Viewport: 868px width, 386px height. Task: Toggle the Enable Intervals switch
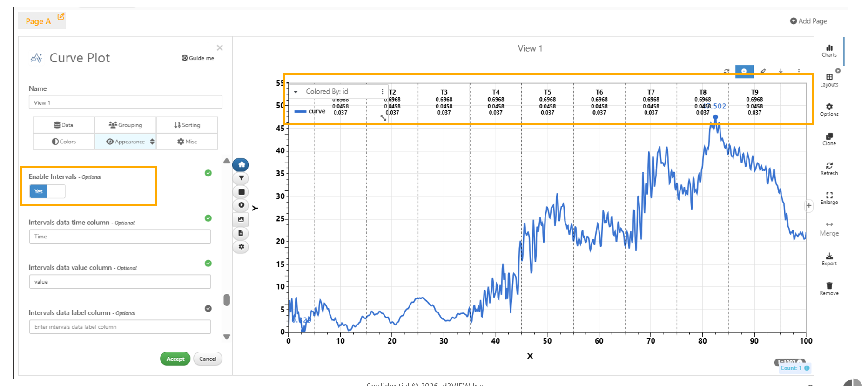point(47,191)
